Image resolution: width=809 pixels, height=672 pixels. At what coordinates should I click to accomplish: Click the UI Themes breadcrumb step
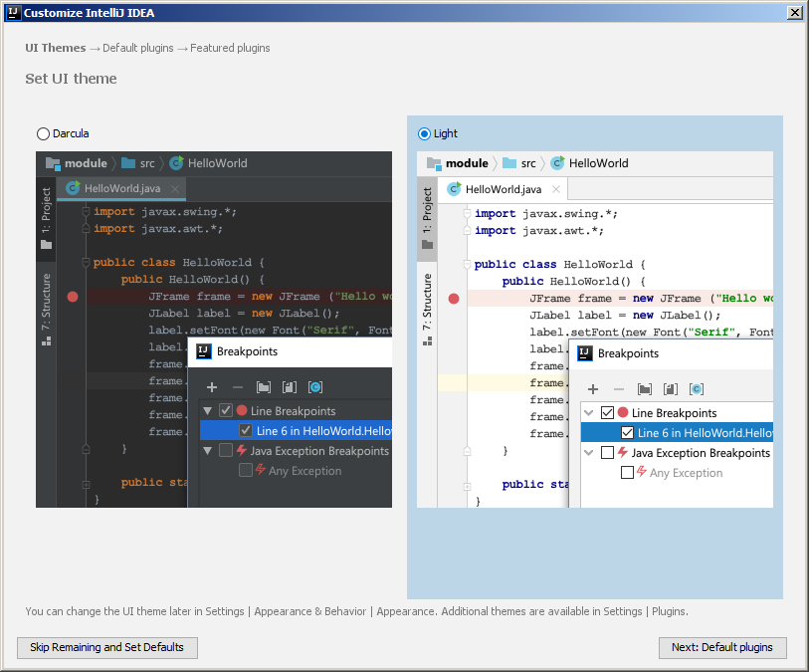[56, 48]
